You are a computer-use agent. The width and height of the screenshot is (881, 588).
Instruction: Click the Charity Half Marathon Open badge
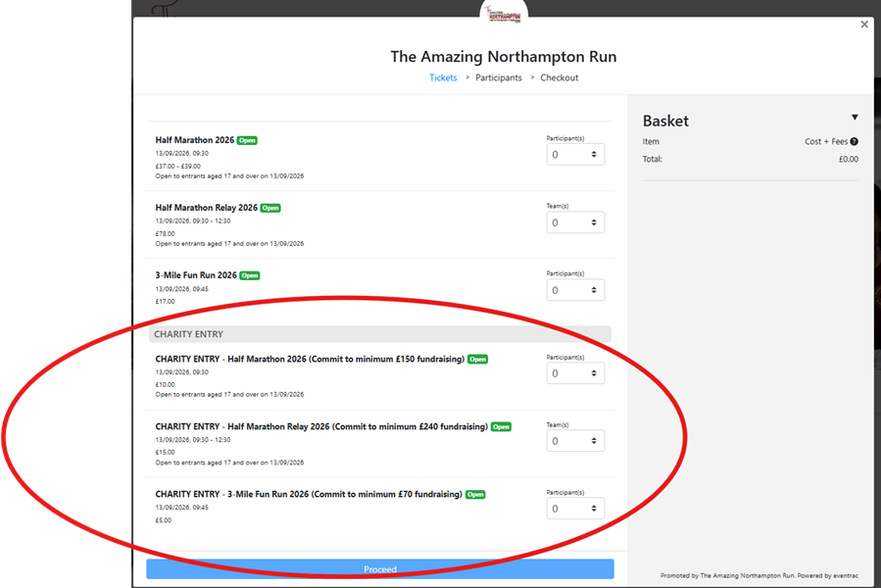[x=477, y=360]
